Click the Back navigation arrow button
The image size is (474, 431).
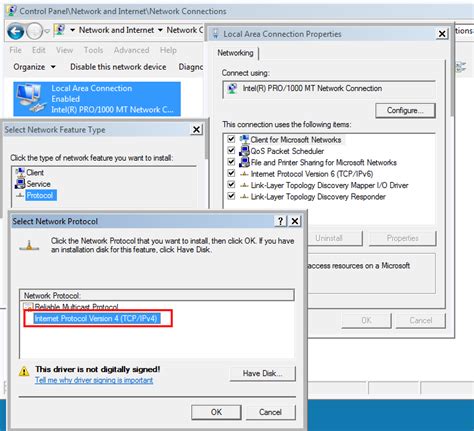tap(16, 31)
